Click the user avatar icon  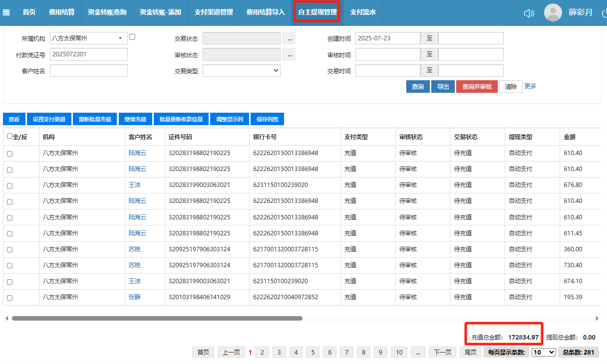pyautogui.click(x=553, y=12)
